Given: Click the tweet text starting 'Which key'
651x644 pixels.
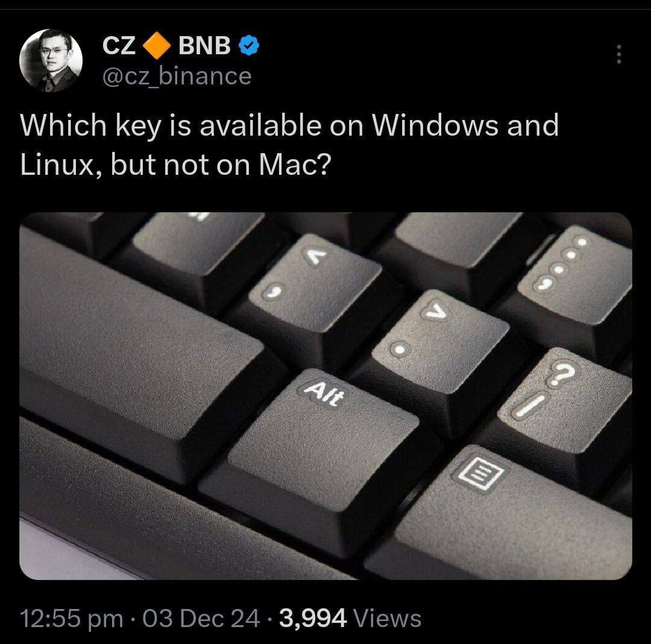Looking at the screenshot, I should (x=289, y=145).
